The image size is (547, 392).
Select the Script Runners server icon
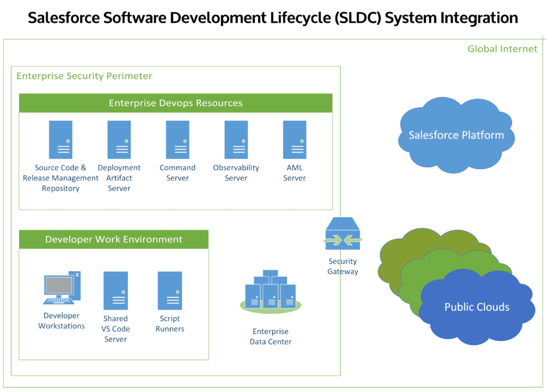pyautogui.click(x=170, y=290)
